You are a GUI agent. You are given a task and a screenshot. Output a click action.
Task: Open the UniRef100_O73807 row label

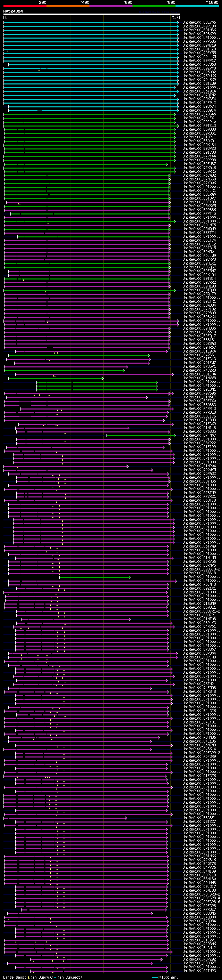[x=199, y=650]
